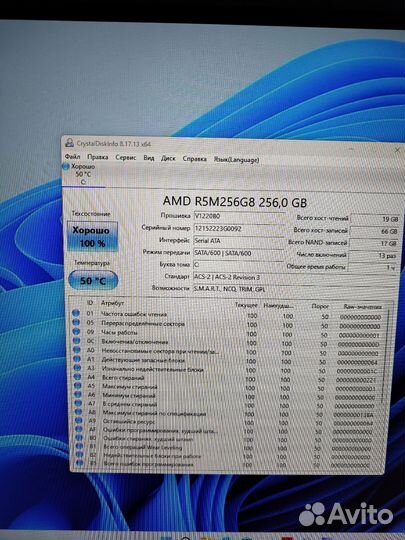405x540 pixels.
Task: Click the status dot for attribute B1
Action: coord(80,447)
